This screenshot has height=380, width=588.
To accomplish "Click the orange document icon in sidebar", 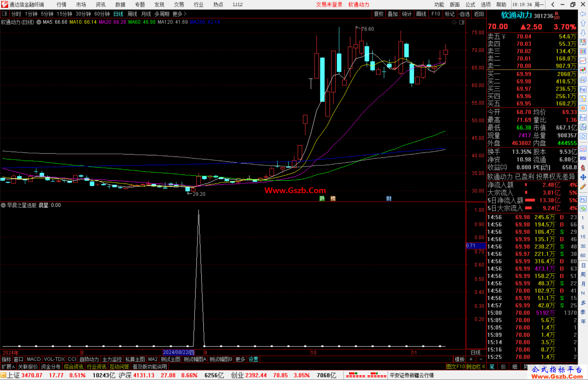I will tap(583, 108).
